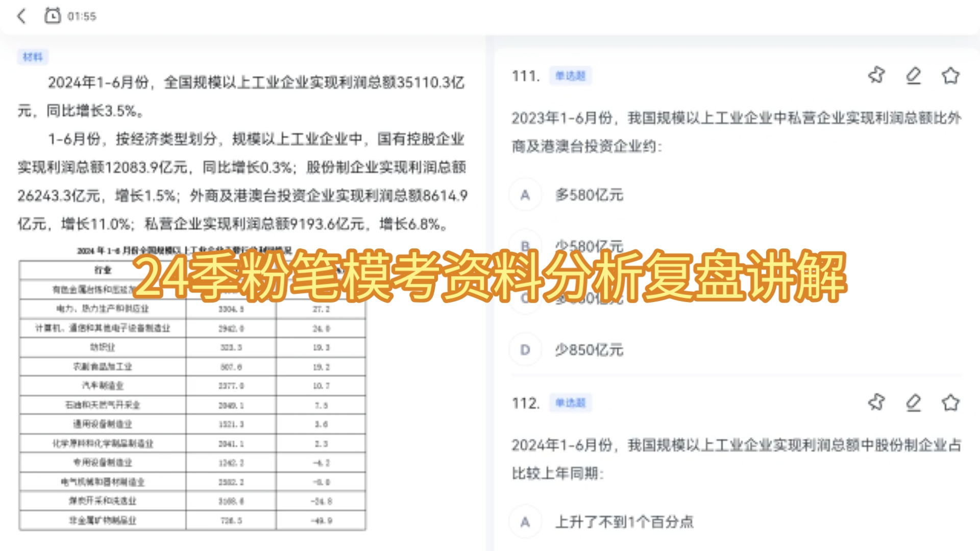Click the 01:55 timer text

pos(82,16)
